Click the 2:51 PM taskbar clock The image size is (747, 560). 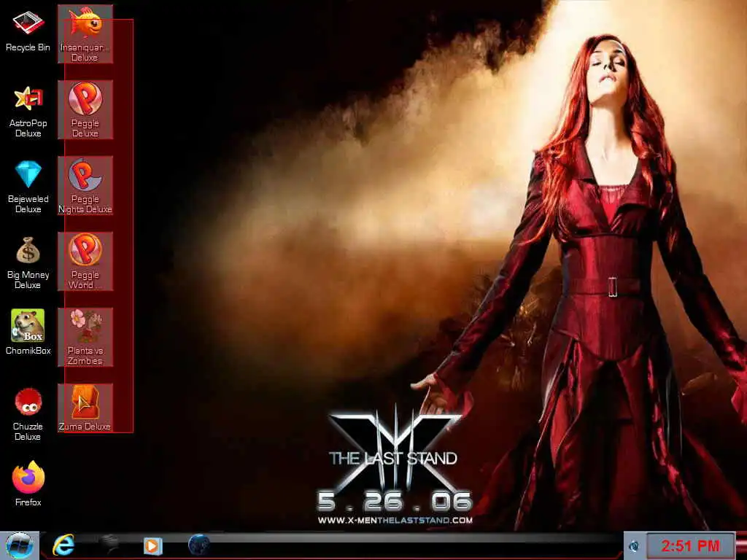click(x=690, y=545)
